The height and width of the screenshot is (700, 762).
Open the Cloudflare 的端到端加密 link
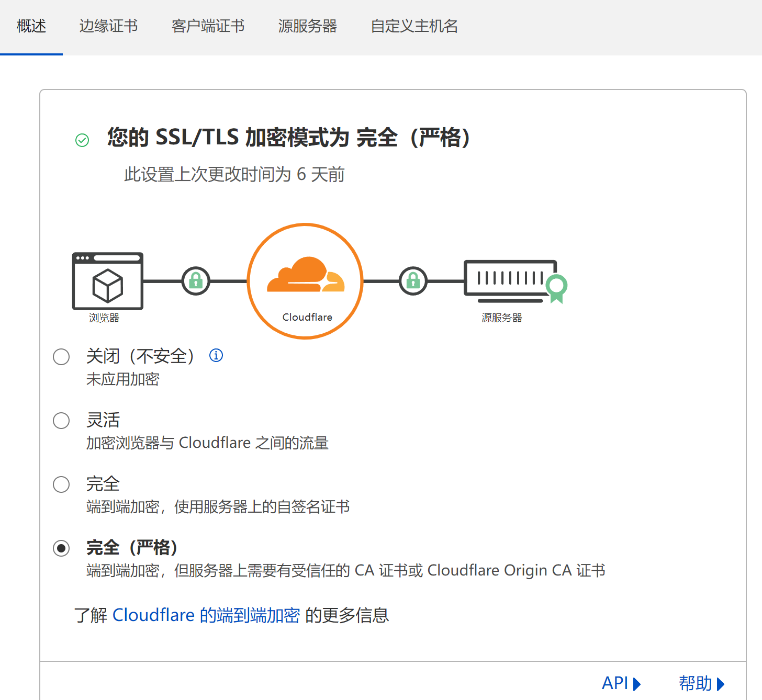[x=206, y=615]
